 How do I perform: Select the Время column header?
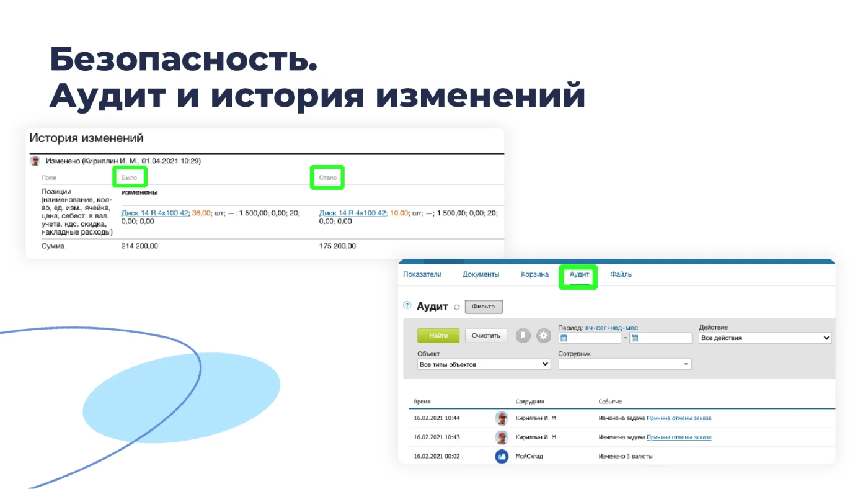422,402
